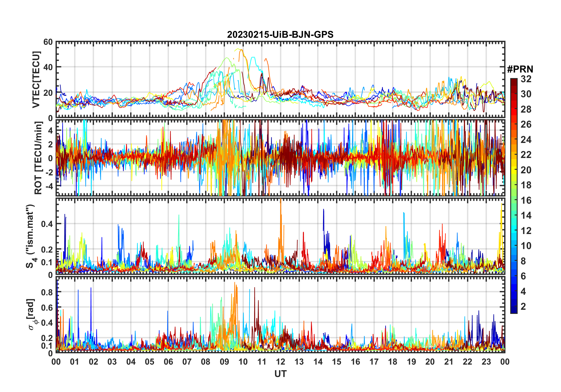The height and width of the screenshot is (392, 561).
Task: Click colorbar tick label 32
Action: pos(526,79)
